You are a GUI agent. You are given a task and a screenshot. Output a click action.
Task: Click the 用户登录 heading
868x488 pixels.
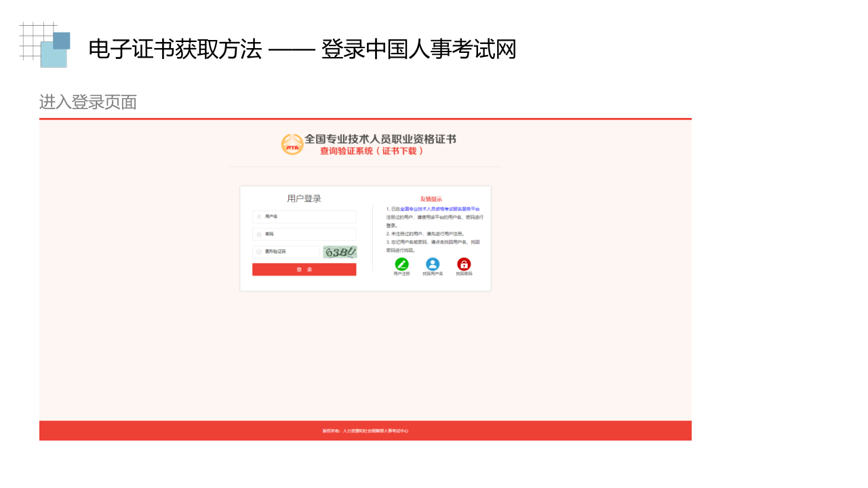click(304, 199)
